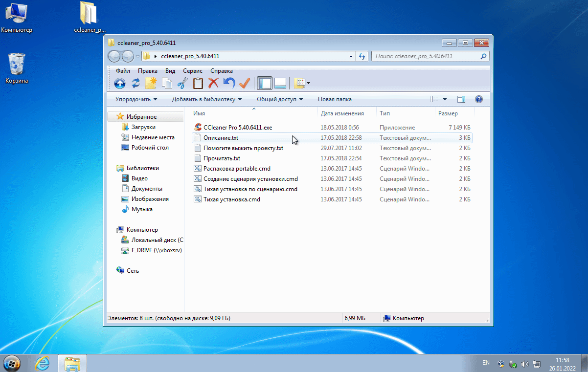588x372 pixels.
Task: Click refresh button next to address bar
Action: pos(362,56)
